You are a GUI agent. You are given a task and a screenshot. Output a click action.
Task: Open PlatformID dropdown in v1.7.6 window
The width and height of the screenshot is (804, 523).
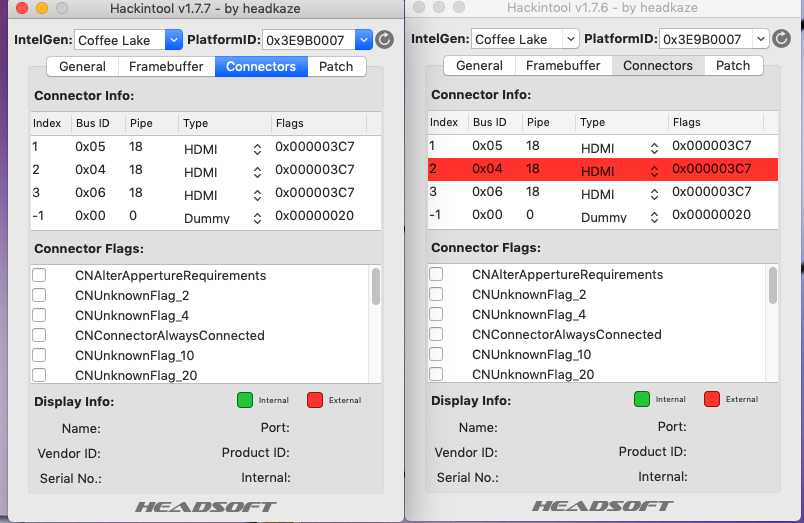pyautogui.click(x=761, y=39)
